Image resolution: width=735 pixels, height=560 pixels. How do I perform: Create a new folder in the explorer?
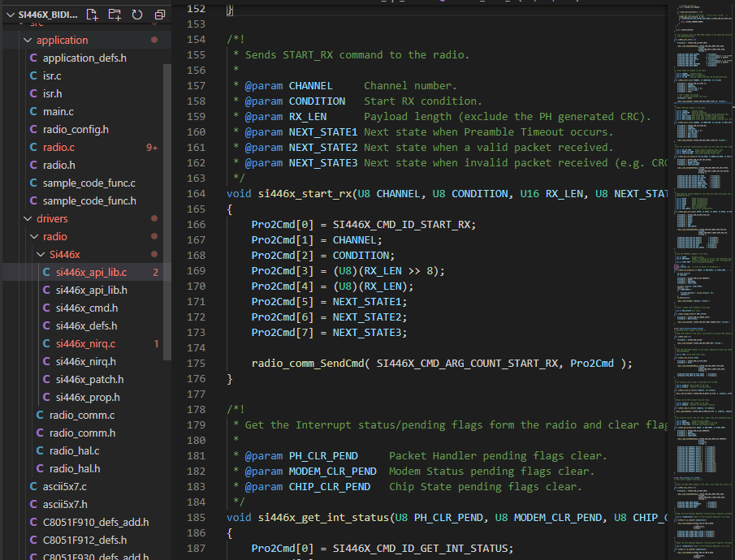(115, 15)
